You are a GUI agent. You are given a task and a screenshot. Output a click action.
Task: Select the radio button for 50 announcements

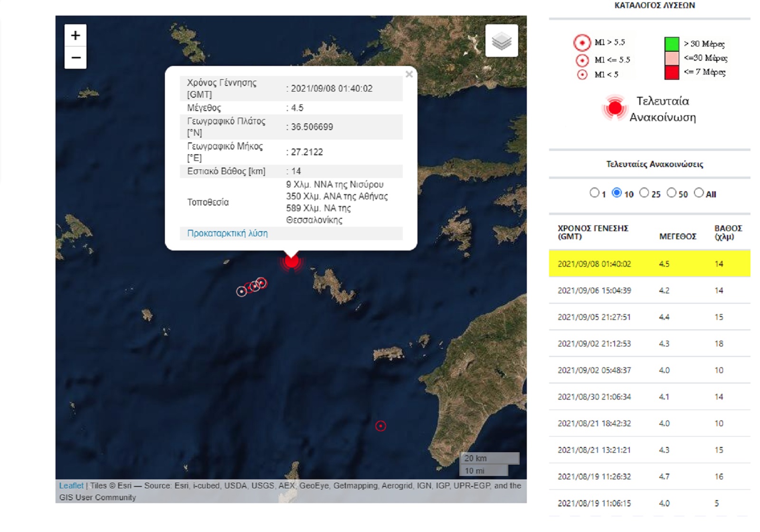(x=671, y=193)
